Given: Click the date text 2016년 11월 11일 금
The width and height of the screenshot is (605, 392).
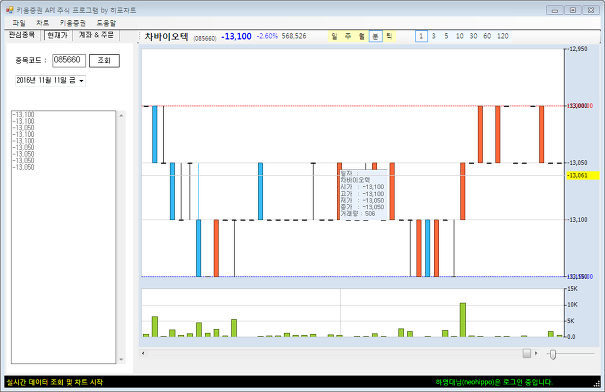Looking at the screenshot, I should tap(46, 80).
